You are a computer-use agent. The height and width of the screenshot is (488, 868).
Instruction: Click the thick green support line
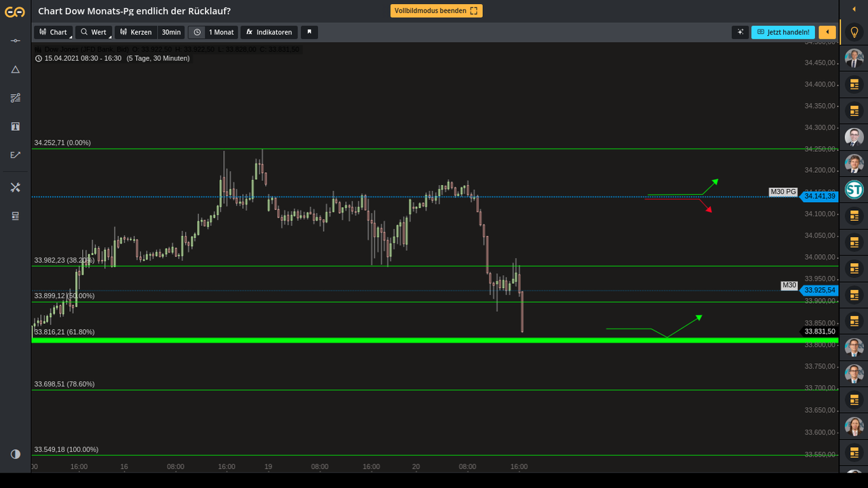click(435, 340)
